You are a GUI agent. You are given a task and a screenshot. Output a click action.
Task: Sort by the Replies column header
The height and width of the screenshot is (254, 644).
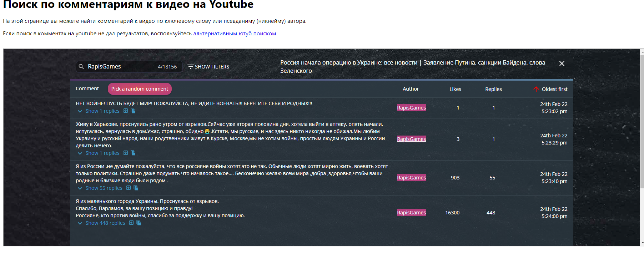[493, 89]
